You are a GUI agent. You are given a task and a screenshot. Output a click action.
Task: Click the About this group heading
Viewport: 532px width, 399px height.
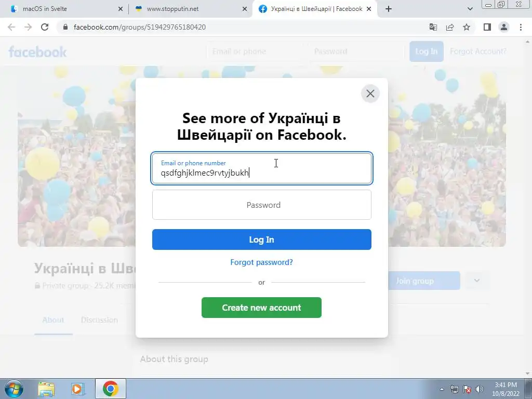click(x=174, y=359)
